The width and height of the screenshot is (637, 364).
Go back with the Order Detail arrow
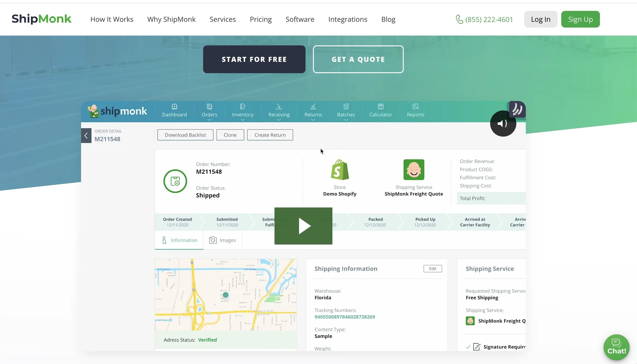tap(86, 135)
